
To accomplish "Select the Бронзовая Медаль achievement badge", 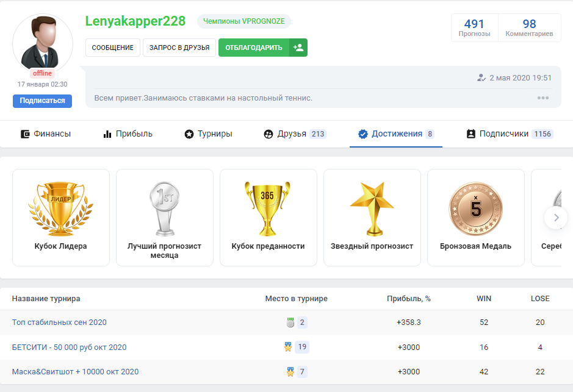I will 475,208.
